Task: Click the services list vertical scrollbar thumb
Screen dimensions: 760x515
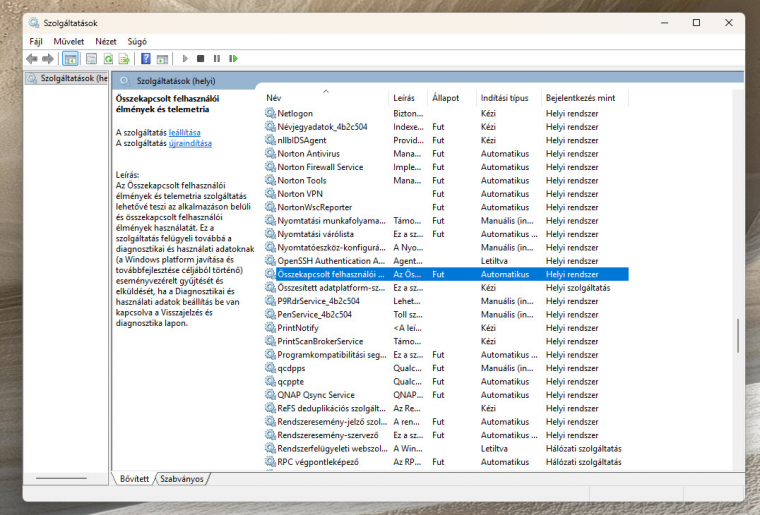Action: (738, 336)
